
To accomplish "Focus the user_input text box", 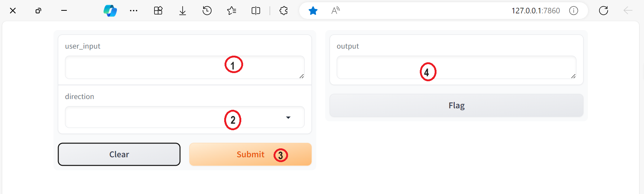I will click(185, 68).
